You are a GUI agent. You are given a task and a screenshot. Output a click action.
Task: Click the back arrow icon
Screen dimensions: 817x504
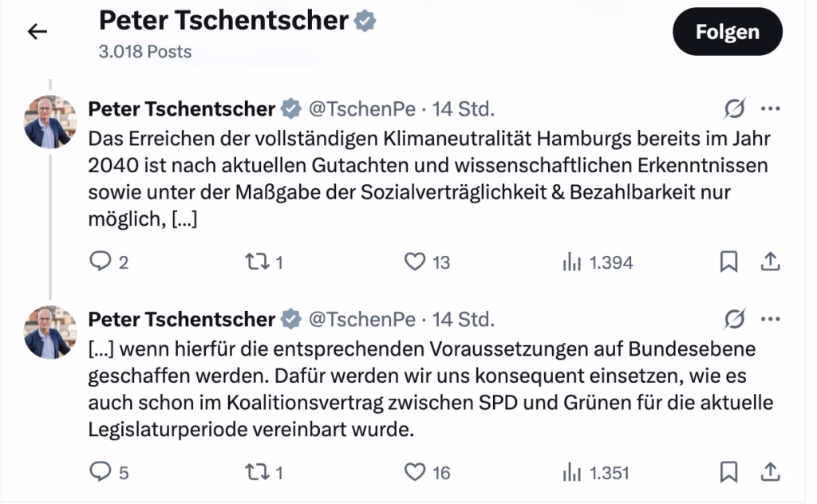point(37,32)
